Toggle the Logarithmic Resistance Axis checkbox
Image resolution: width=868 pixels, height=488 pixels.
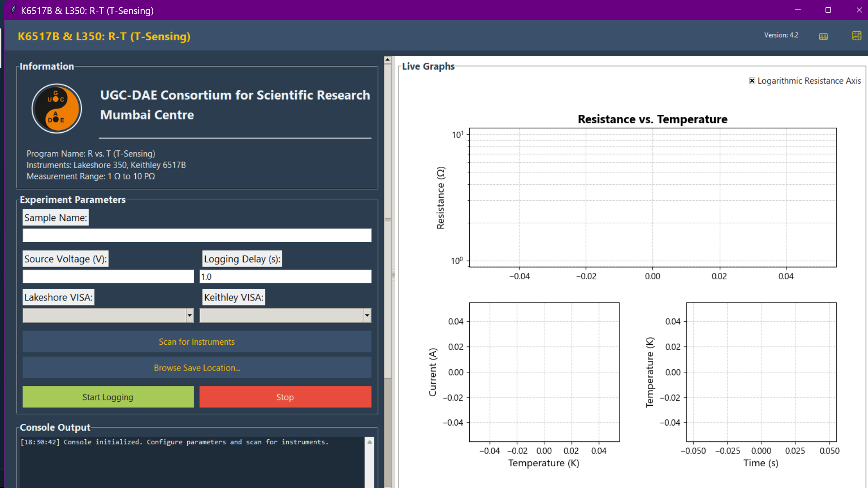(752, 81)
